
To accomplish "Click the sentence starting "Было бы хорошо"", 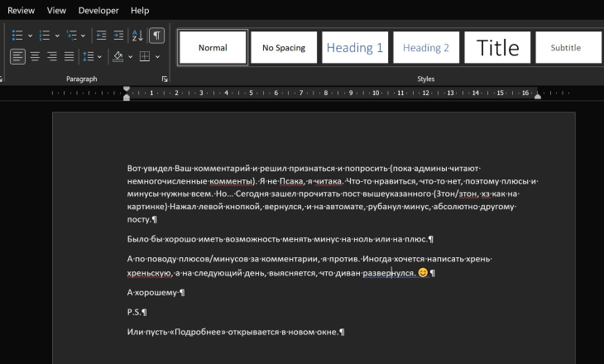I will pyautogui.click(x=278, y=239).
